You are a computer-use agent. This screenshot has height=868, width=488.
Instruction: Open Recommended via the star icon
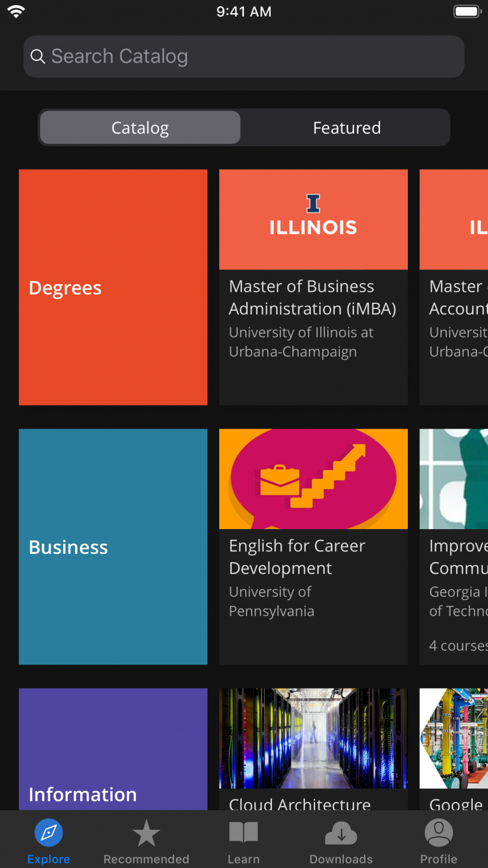(146, 832)
